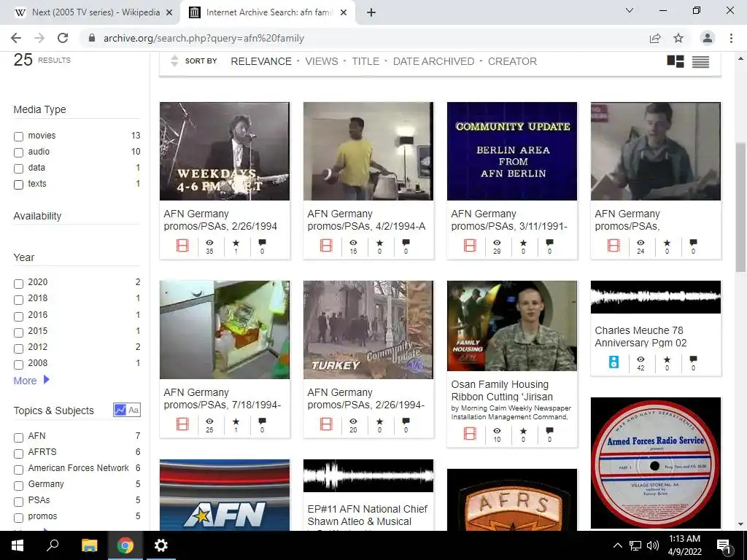Show hidden system tray icons
Screen dimensions: 747x560
coord(617,545)
